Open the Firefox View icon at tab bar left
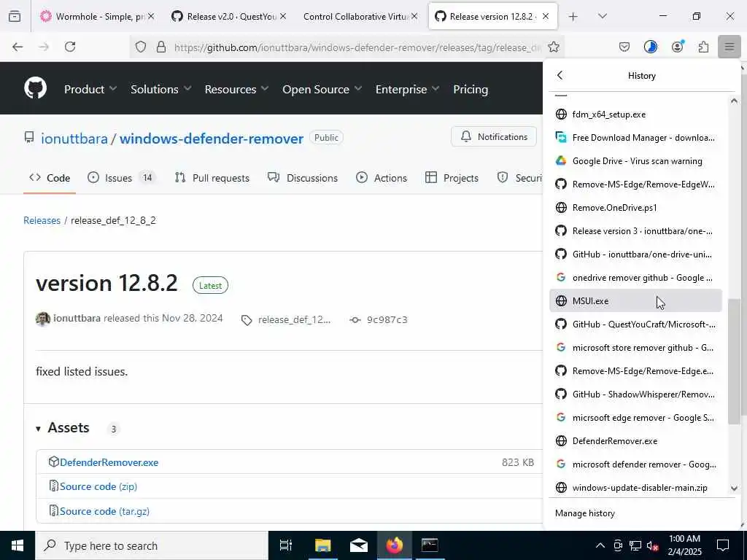The image size is (747, 560). point(15,16)
